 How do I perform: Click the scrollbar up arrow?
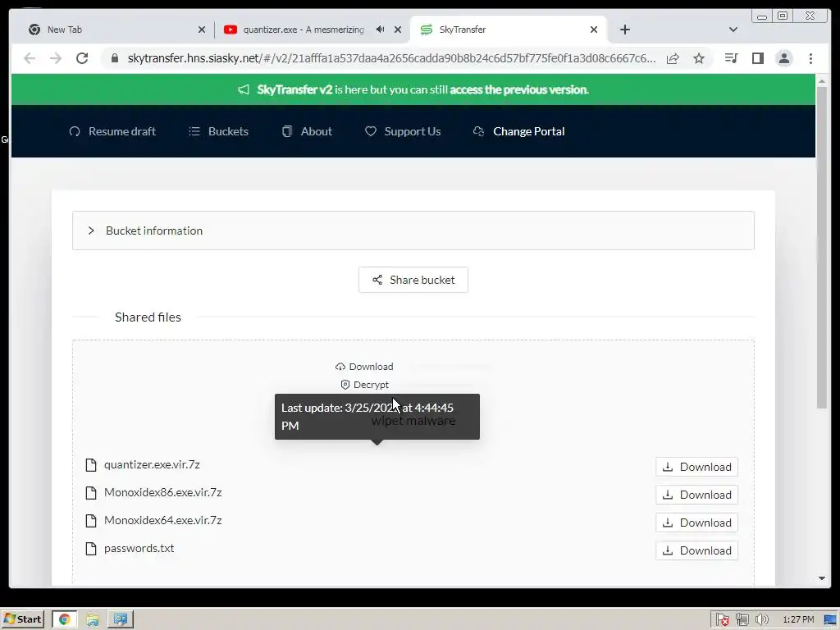(822, 81)
